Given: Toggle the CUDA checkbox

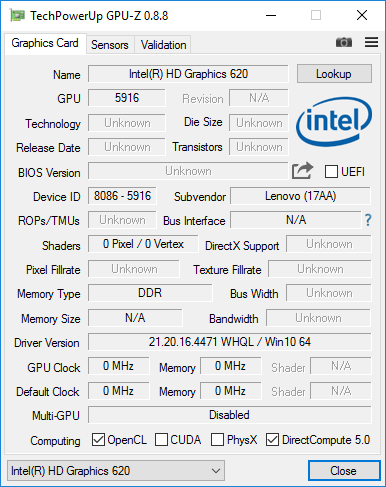Looking at the screenshot, I should pyautogui.click(x=161, y=440).
